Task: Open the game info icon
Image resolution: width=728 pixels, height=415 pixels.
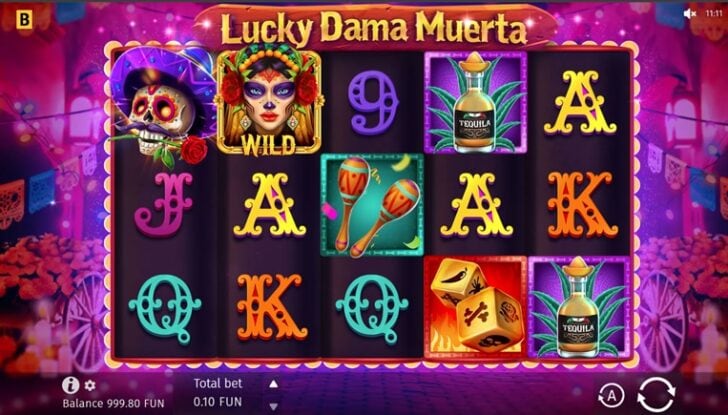Action: tap(71, 385)
